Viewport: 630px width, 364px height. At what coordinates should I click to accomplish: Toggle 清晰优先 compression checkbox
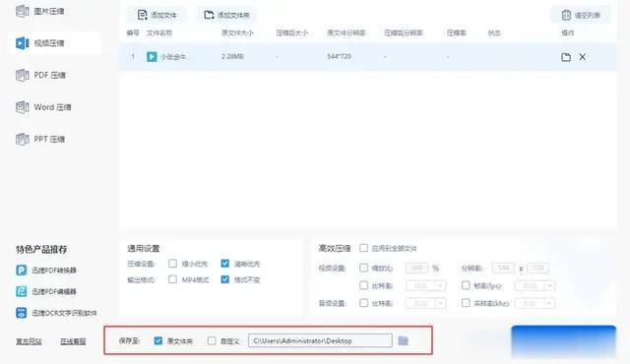(x=225, y=264)
